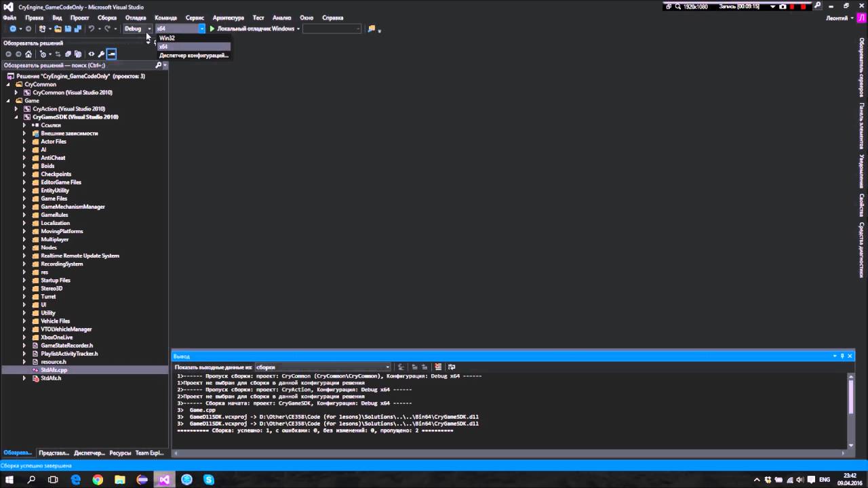The height and width of the screenshot is (488, 868).
Task: Open the Свойства side panel tab
Action: (862, 205)
